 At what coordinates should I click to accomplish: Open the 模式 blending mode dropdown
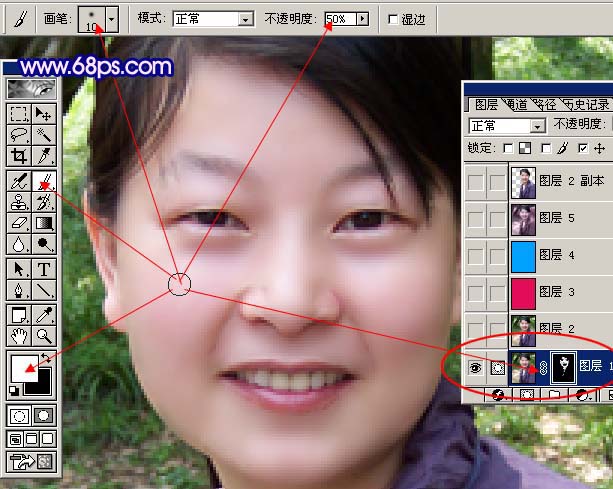246,19
